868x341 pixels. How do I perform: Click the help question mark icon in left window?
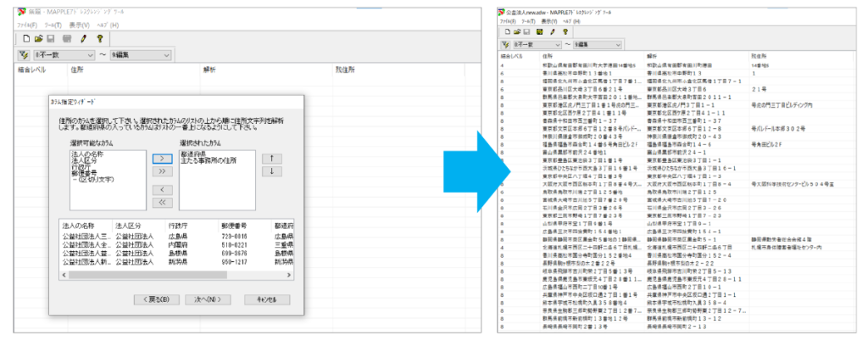(x=99, y=38)
